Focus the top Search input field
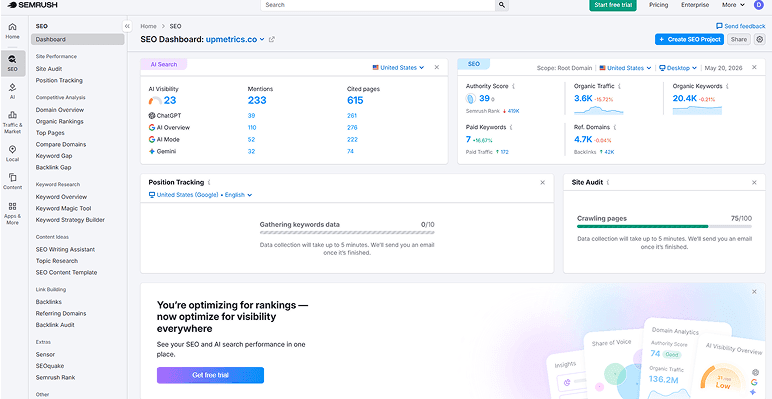772x399 pixels. (x=378, y=5)
